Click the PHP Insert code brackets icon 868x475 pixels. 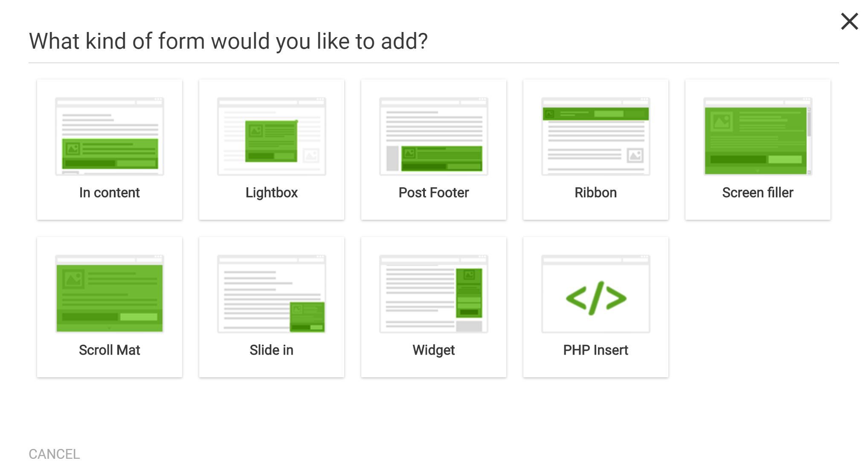click(596, 298)
